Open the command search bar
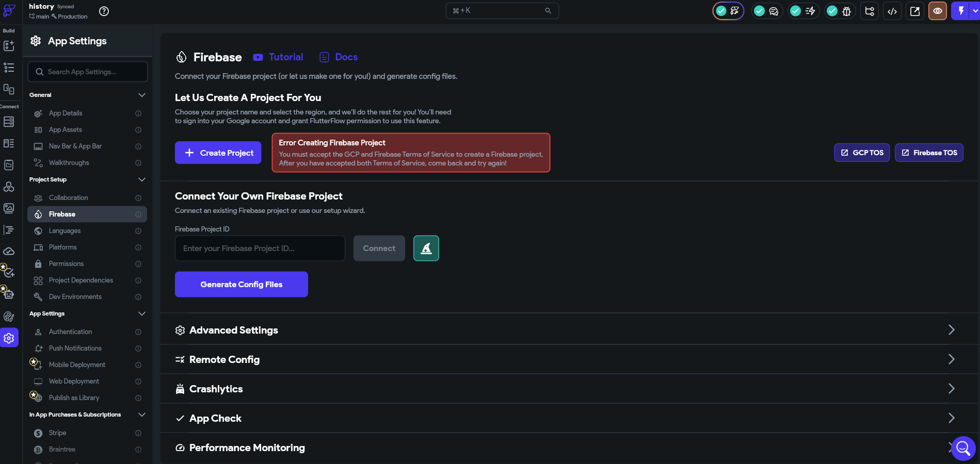 502,11
